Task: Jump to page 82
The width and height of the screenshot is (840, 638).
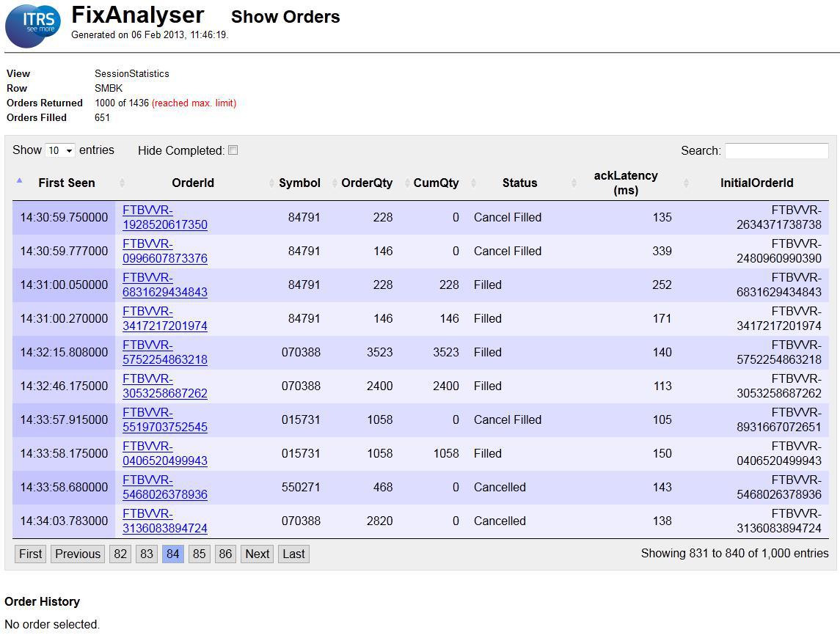Action: point(120,554)
